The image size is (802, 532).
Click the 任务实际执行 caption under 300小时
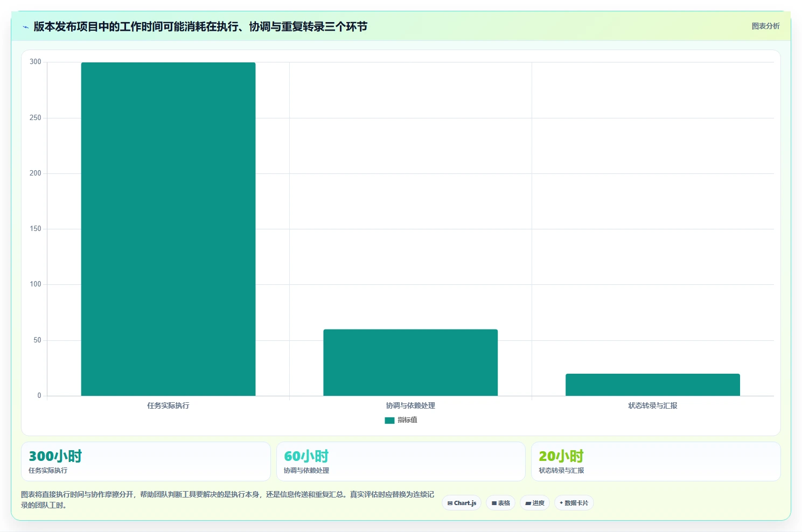[x=48, y=471]
